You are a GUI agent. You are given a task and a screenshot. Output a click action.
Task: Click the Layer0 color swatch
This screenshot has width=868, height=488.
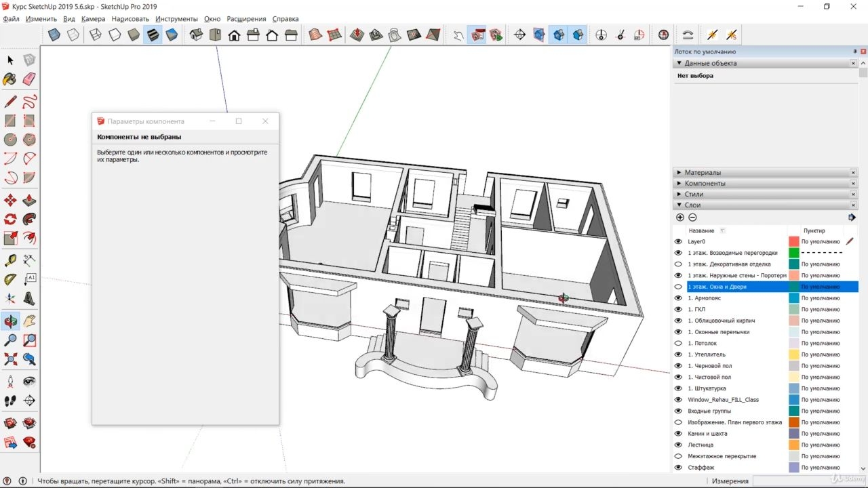pyautogui.click(x=794, y=241)
